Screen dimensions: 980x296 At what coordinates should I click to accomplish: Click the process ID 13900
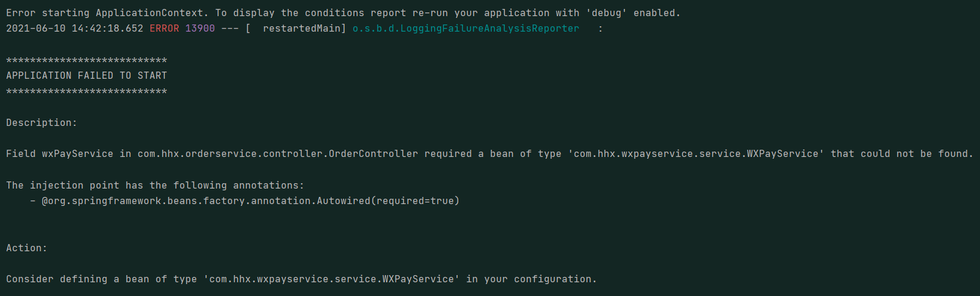(x=200, y=29)
